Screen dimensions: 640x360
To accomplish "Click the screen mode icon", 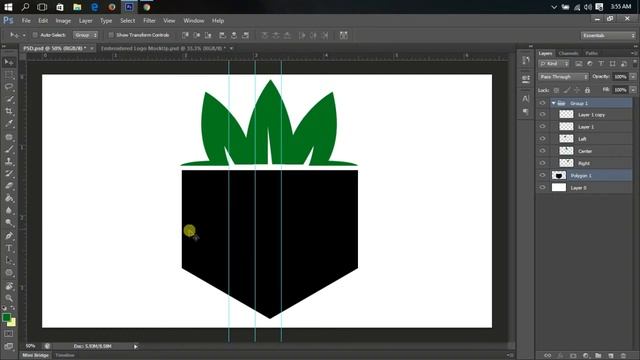I will 9,347.
